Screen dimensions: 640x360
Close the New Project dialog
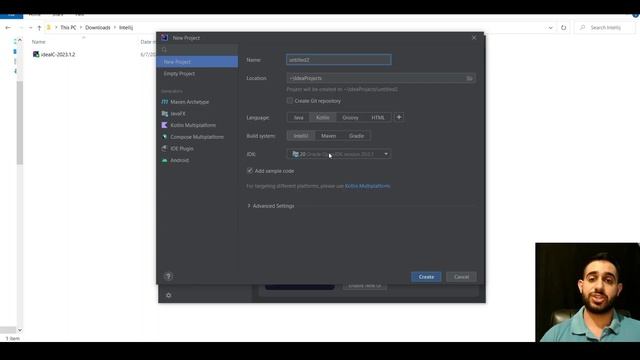point(474,38)
